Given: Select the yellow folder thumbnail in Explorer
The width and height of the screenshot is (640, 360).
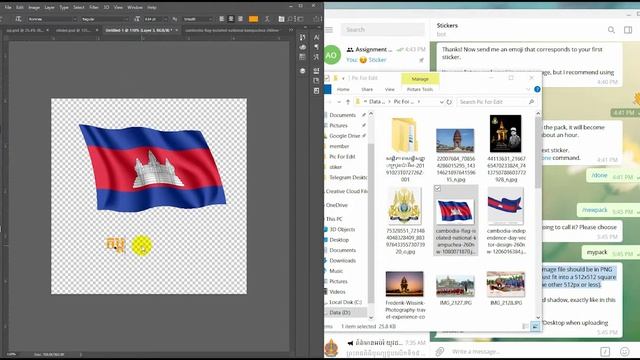Looking at the screenshot, I should click(x=404, y=134).
